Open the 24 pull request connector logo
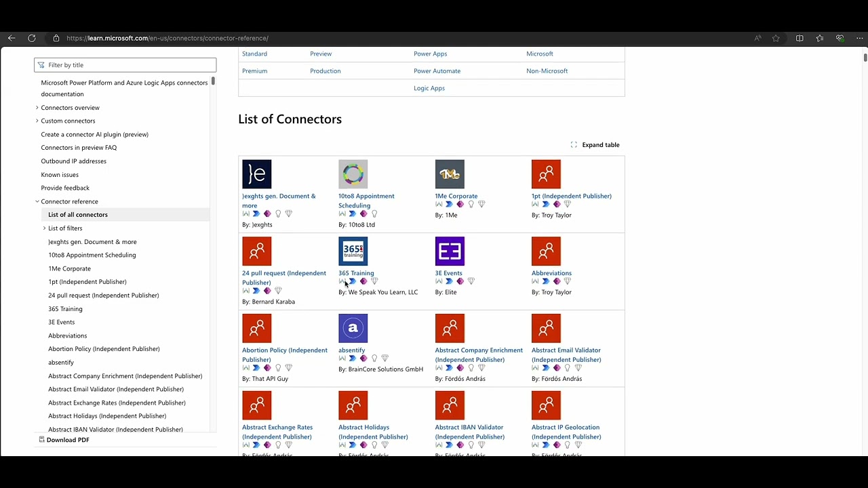The image size is (868, 488). tap(256, 251)
